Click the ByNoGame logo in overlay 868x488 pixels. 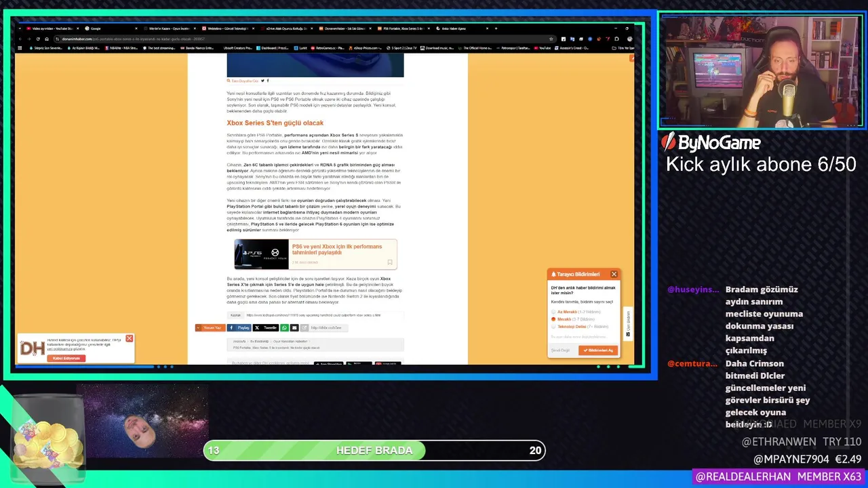click(711, 142)
